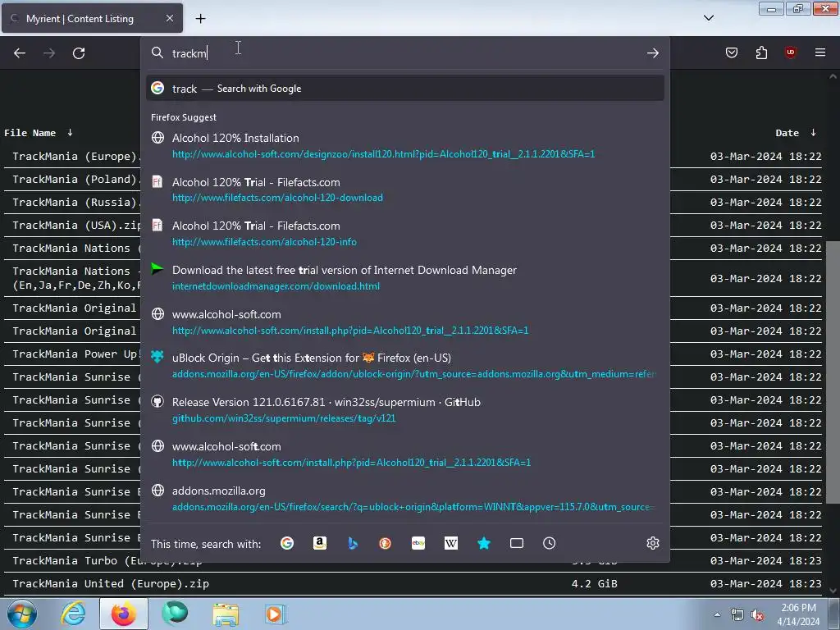
Task: Select 'track — Search with Google' suggestion
Action: click(405, 89)
